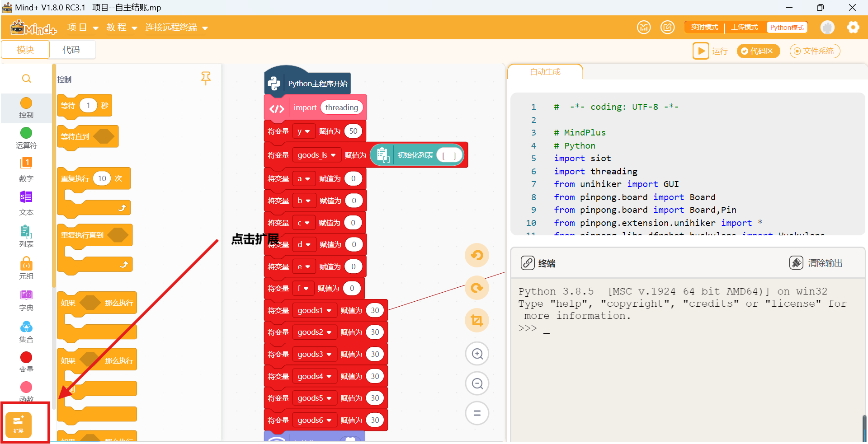Open the feedback edit icon in header
This screenshot has width=868, height=444.
pyautogui.click(x=667, y=28)
